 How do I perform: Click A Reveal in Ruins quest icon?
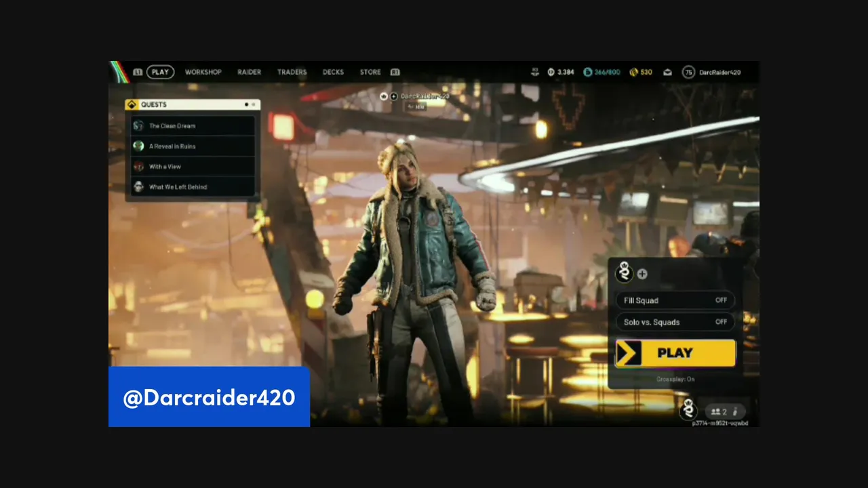coord(138,146)
